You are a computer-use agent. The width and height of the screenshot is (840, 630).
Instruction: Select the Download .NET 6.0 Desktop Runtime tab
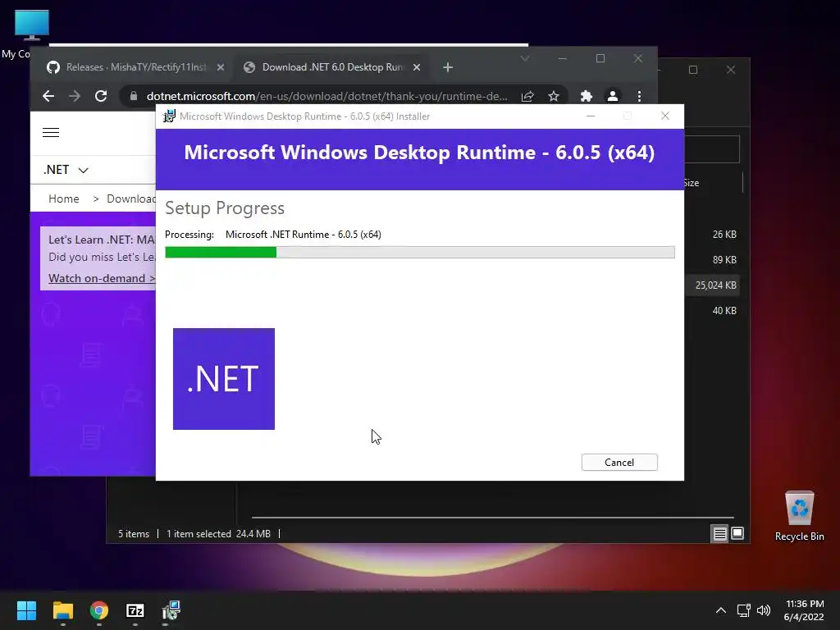[x=331, y=67]
